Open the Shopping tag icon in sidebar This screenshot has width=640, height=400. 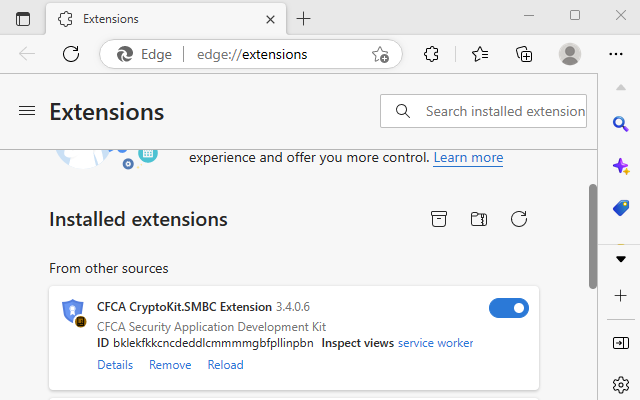click(620, 208)
